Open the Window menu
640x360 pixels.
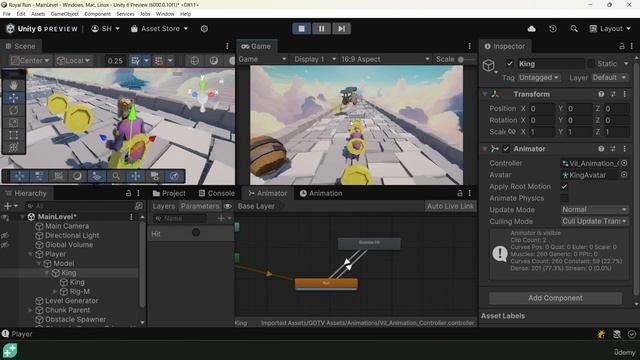click(165, 14)
